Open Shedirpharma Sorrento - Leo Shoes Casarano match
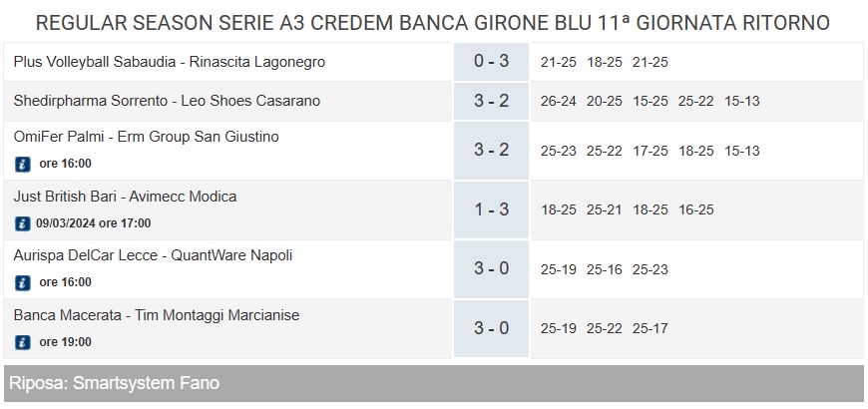This screenshot has width=868, height=409. click(167, 101)
